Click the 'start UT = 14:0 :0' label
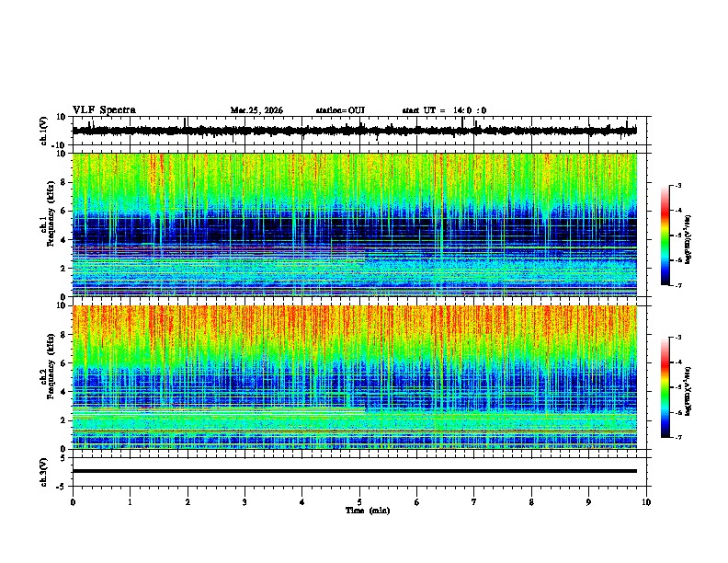This screenshot has height=563, width=728. point(444,110)
